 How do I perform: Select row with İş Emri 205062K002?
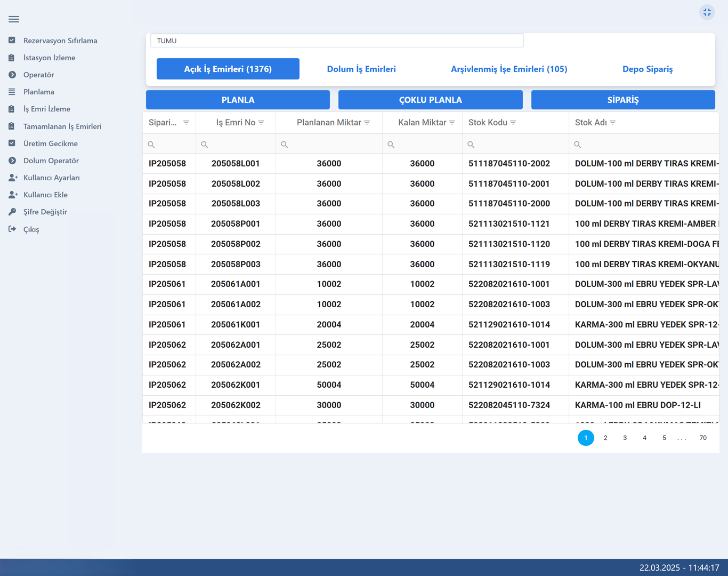point(431,405)
